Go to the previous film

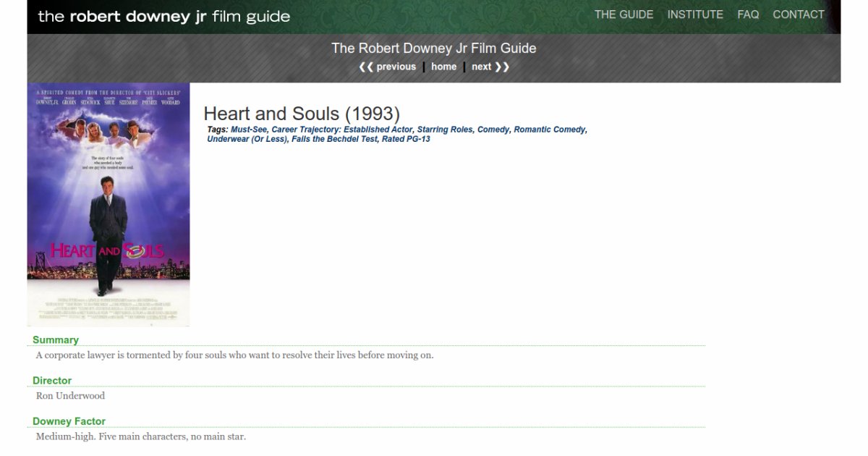(388, 67)
